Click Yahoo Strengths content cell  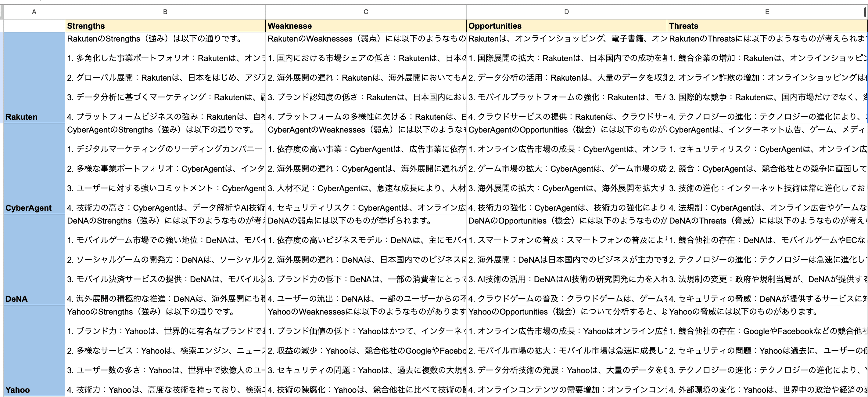coord(165,351)
